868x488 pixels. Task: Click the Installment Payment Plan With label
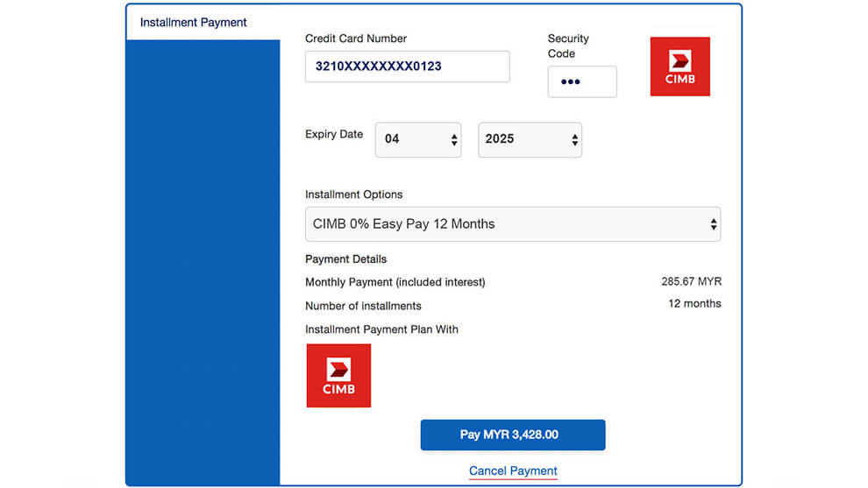tap(381, 329)
